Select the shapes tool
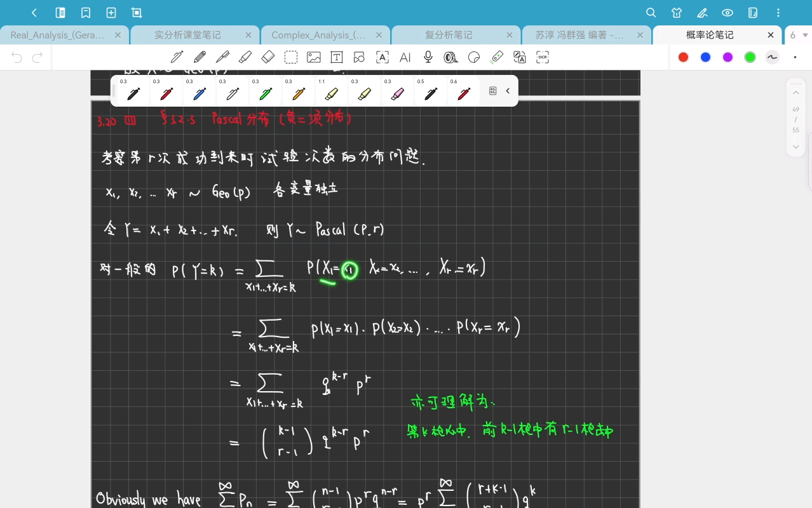 point(360,57)
